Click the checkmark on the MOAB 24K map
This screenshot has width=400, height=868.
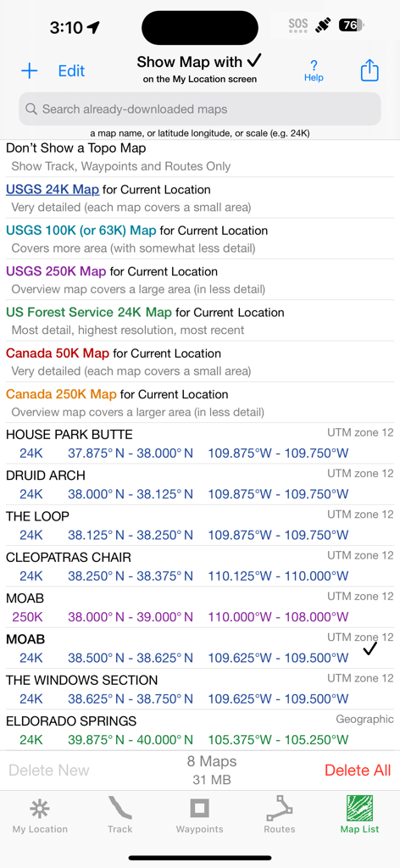click(370, 648)
